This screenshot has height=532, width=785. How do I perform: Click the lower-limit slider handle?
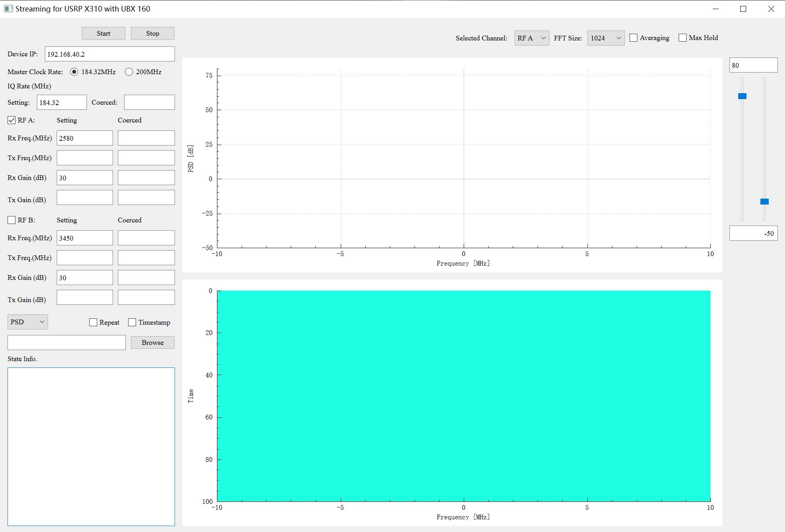coord(764,201)
